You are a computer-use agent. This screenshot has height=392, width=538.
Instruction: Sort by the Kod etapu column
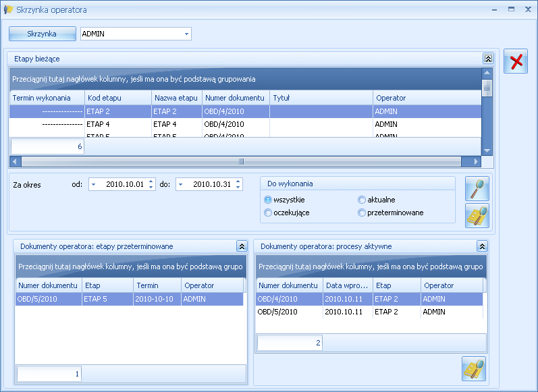point(118,98)
